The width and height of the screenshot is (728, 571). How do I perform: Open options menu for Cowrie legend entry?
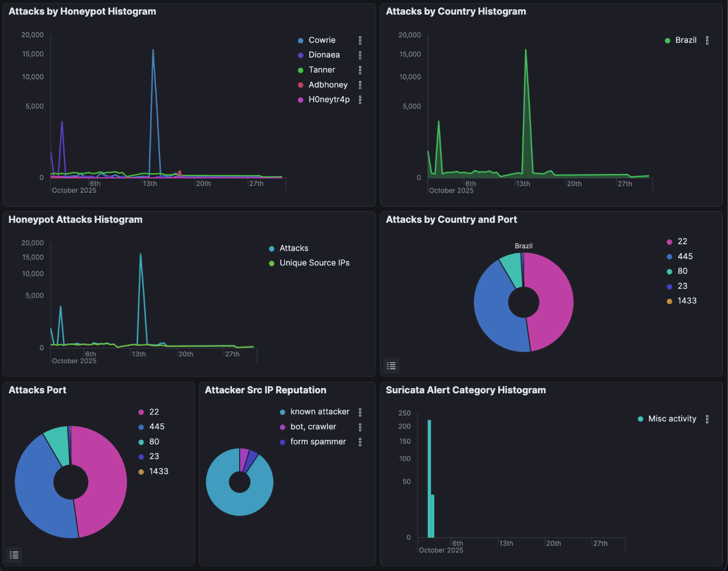coord(360,40)
